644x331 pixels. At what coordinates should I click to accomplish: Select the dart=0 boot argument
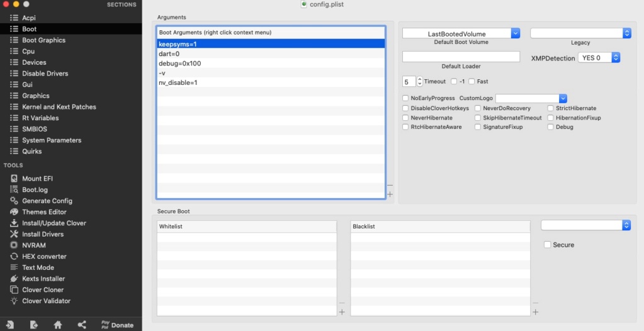(x=271, y=53)
